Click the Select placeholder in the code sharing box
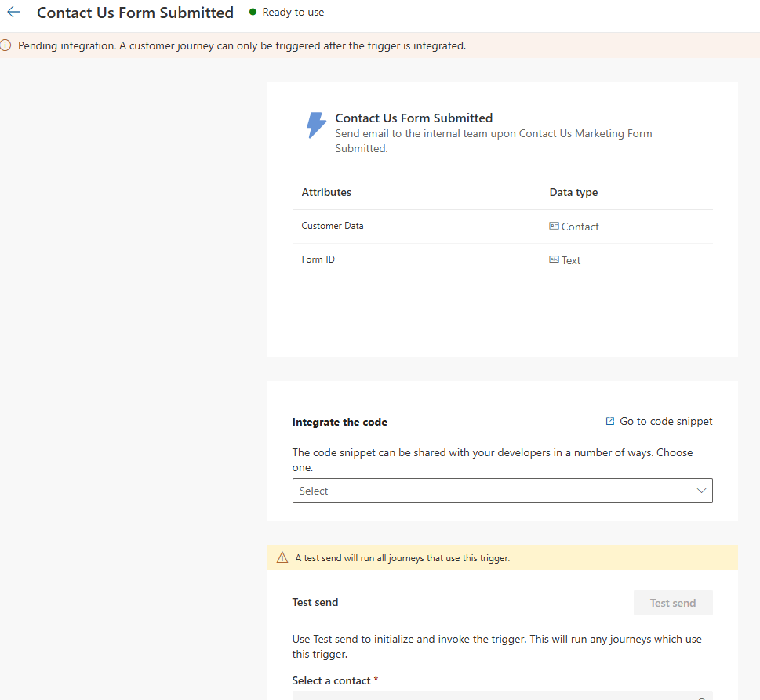Screen dimensions: 760x700 [x=314, y=491]
